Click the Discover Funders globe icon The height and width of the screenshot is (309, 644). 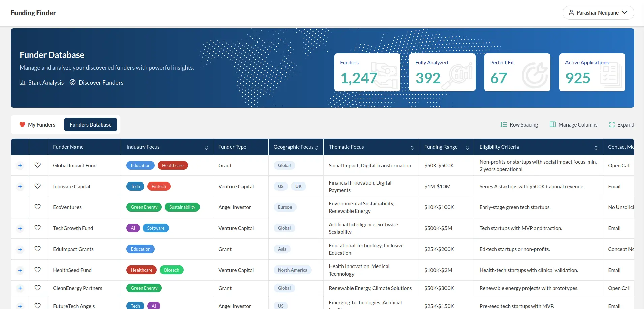point(72,82)
